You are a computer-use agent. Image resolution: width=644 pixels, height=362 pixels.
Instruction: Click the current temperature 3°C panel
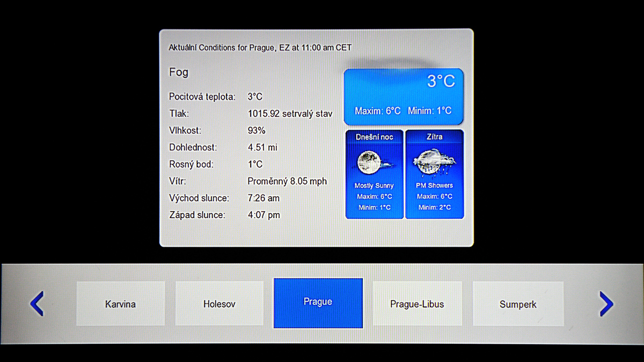pyautogui.click(x=404, y=97)
